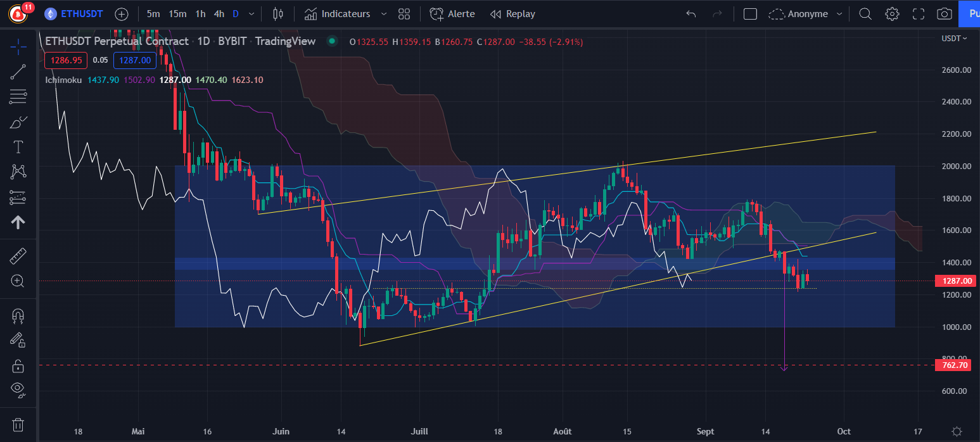980x442 pixels.
Task: Open chart settings via the gear icon
Action: point(891,13)
